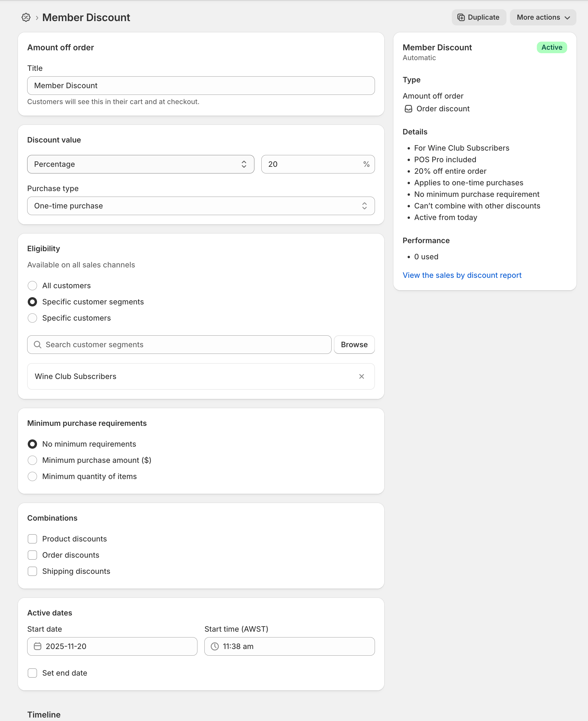588x721 pixels.
Task: Click the Duplicate button
Action: click(479, 17)
